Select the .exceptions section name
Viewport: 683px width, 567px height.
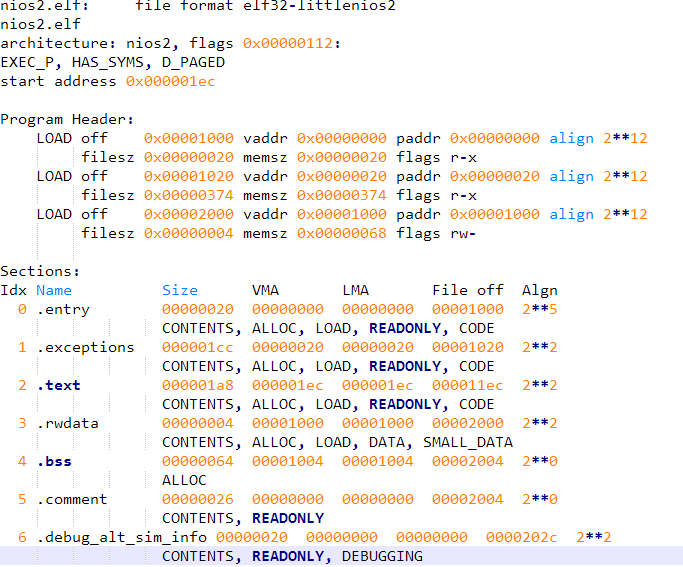(x=85, y=347)
